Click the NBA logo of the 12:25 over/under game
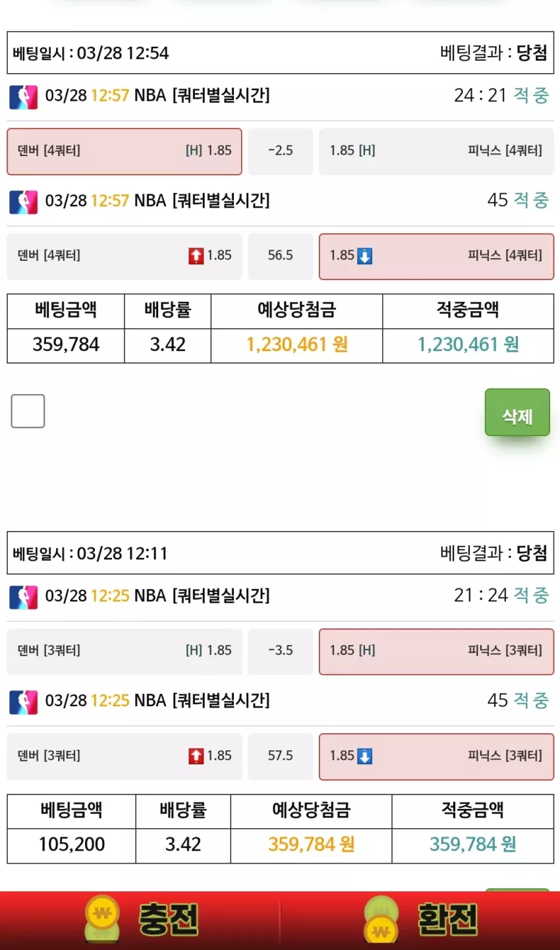 click(23, 702)
